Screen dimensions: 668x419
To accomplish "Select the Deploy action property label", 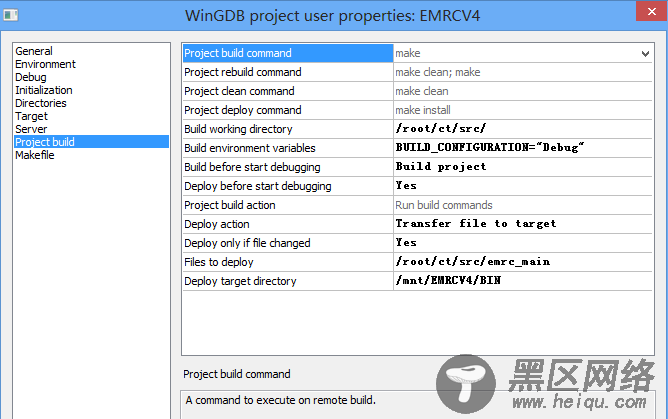I will [217, 224].
